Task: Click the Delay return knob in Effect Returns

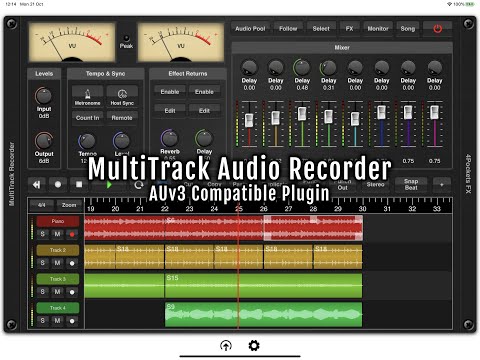Action: click(x=204, y=138)
